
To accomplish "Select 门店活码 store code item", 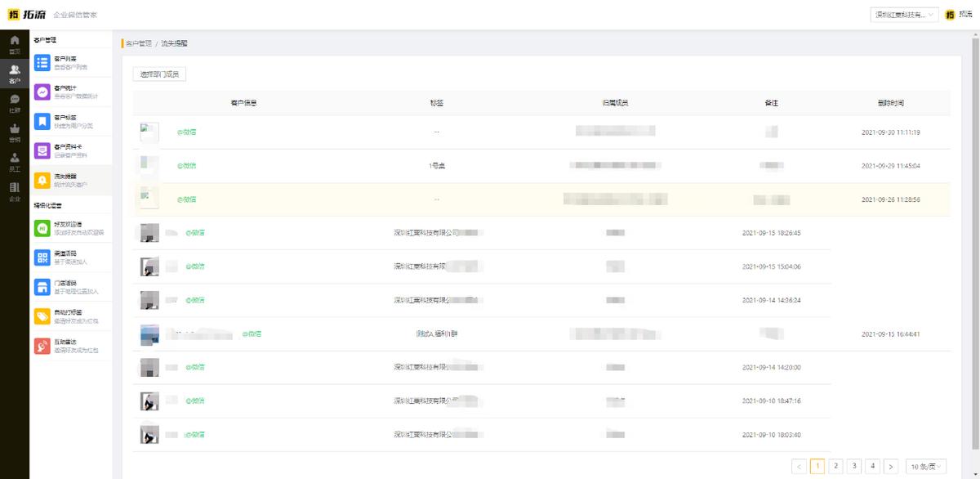I will tap(69, 287).
